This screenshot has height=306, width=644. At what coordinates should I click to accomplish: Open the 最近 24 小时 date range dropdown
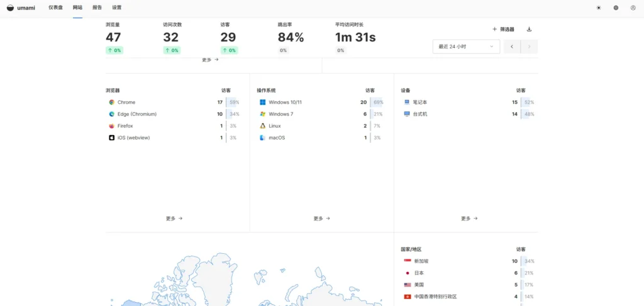[x=466, y=46]
